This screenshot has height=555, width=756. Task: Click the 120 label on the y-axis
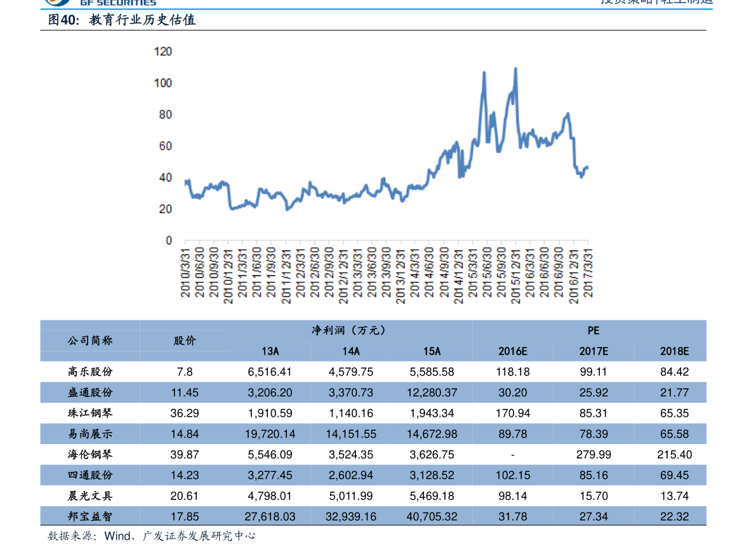[x=163, y=51]
